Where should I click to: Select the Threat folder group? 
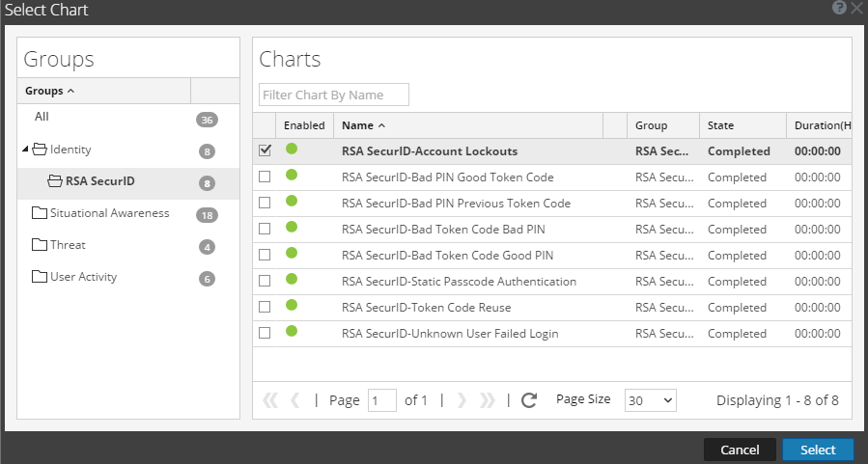click(x=68, y=245)
